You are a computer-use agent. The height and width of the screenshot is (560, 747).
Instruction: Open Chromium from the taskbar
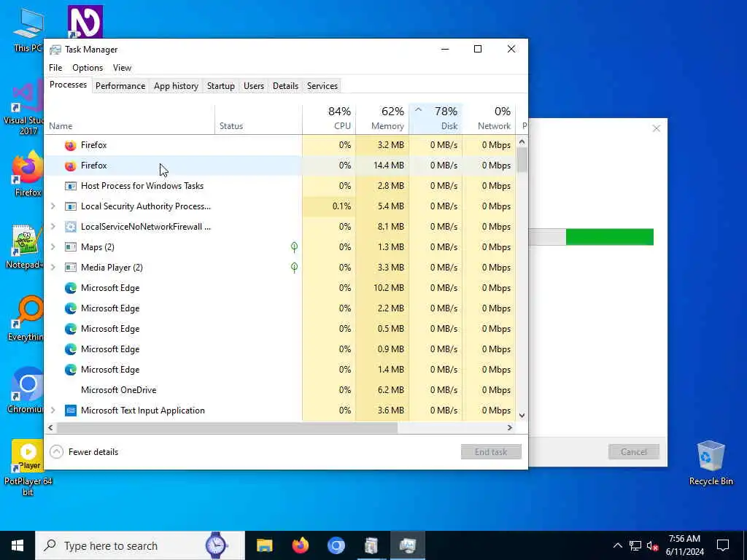(x=336, y=545)
